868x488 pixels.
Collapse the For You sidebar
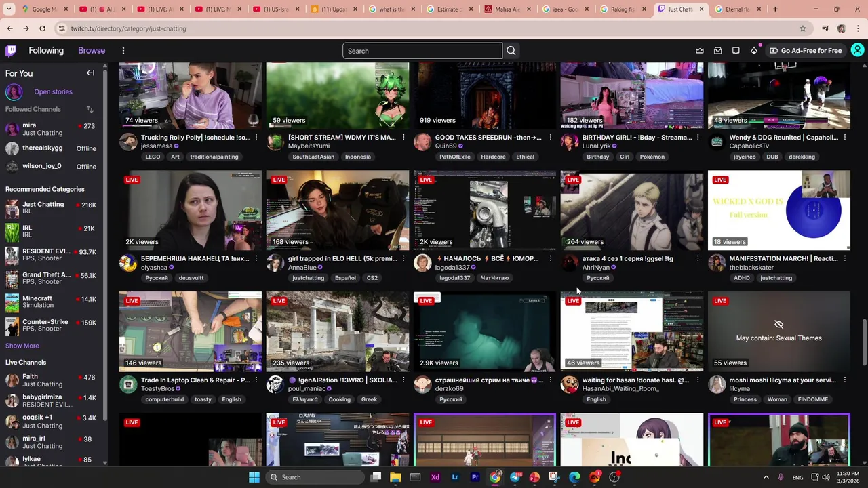point(90,73)
